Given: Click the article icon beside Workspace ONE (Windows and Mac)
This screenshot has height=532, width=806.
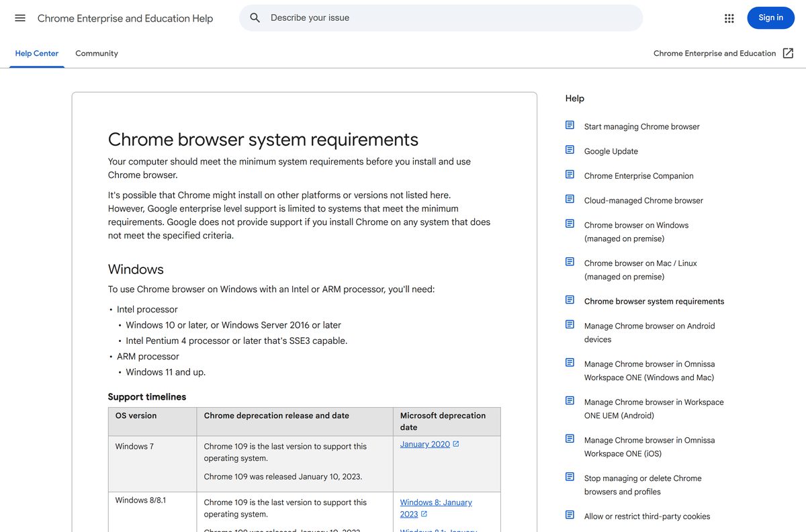Looking at the screenshot, I should [x=570, y=363].
